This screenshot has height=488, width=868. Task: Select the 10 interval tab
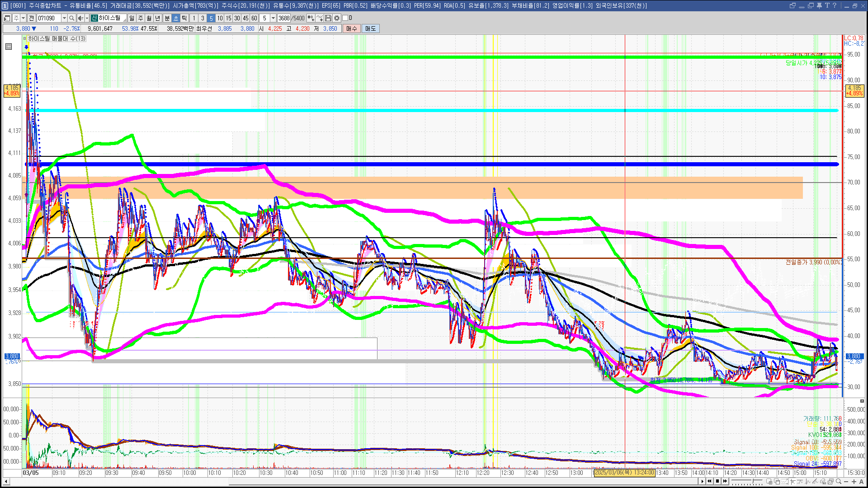click(220, 18)
